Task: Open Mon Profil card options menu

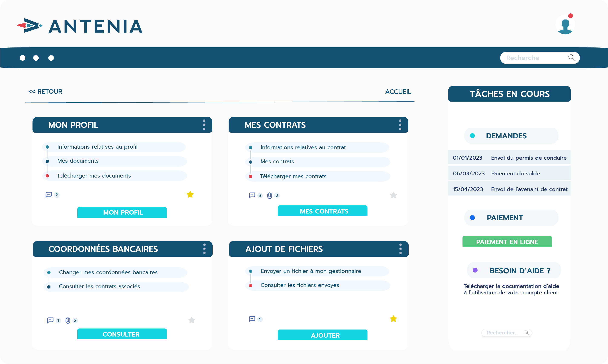Action: click(x=204, y=125)
